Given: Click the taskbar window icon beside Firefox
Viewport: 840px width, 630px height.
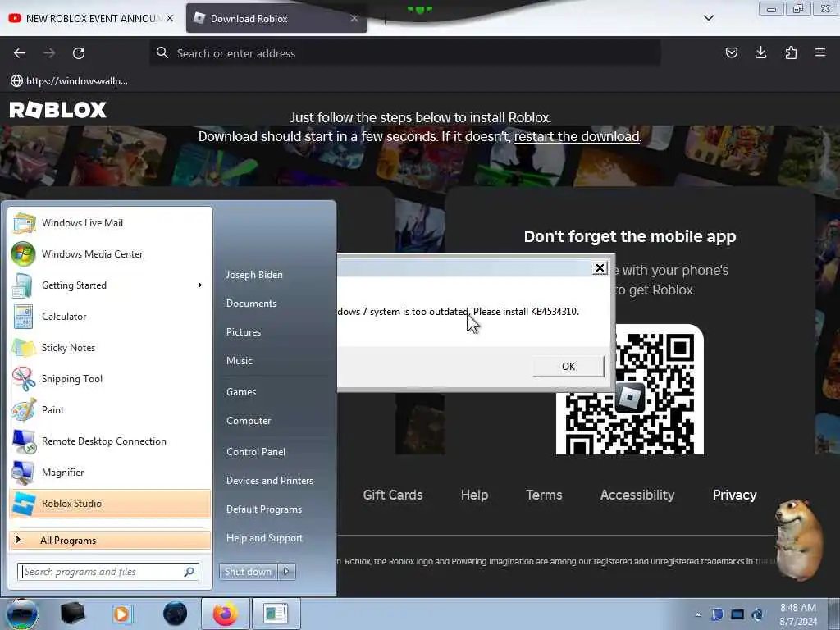Looking at the screenshot, I should click(276, 614).
